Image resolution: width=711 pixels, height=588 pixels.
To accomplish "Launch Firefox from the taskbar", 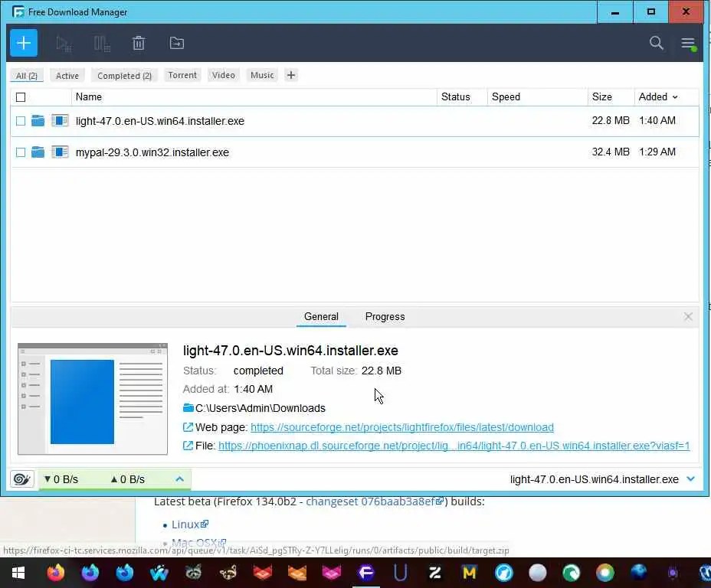I will coord(56,573).
